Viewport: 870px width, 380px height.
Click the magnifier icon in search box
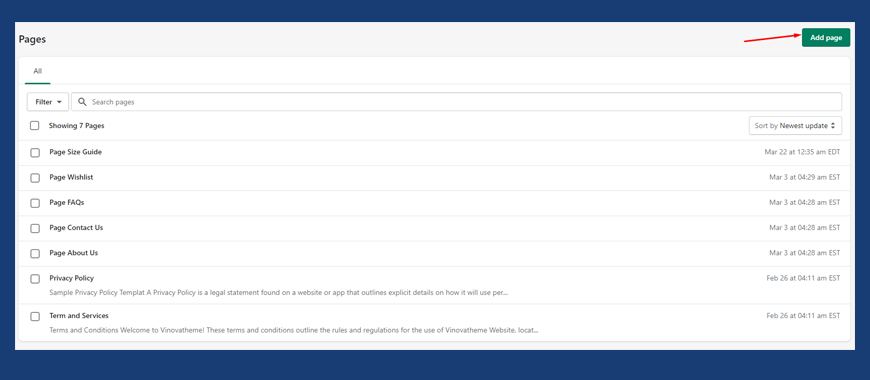click(x=83, y=102)
